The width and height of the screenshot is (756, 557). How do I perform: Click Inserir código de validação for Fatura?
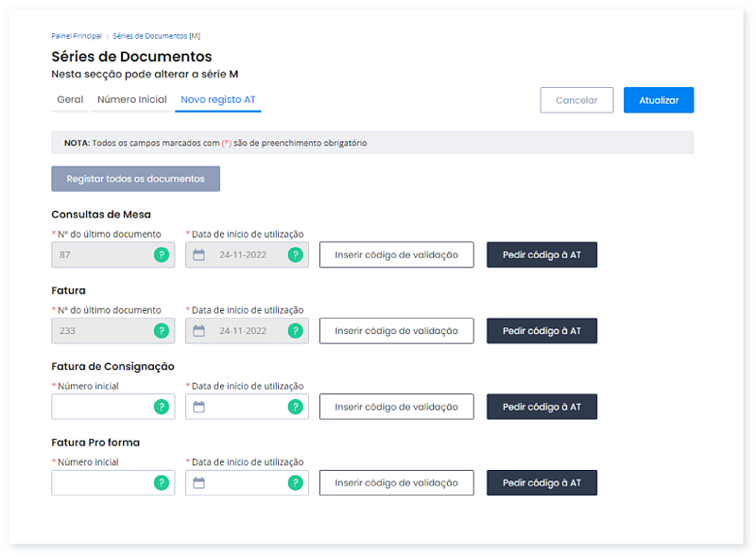click(x=396, y=331)
